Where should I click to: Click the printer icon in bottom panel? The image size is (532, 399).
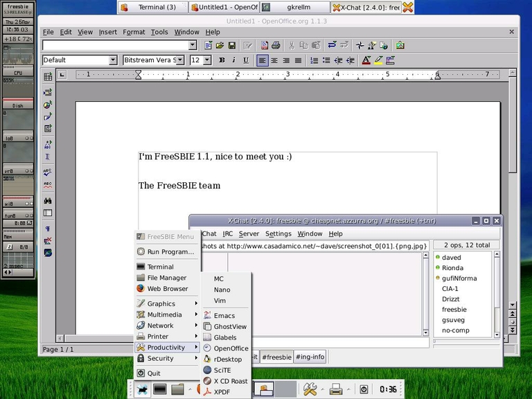point(335,389)
